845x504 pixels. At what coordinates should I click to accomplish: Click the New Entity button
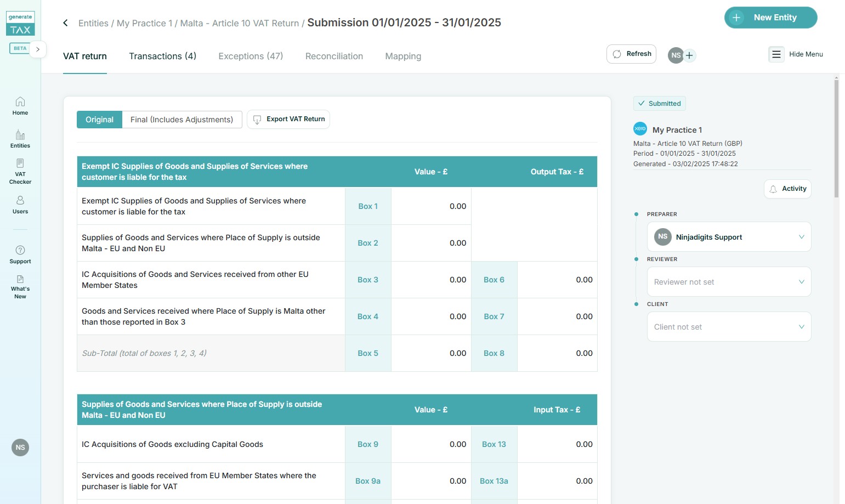[x=770, y=18]
